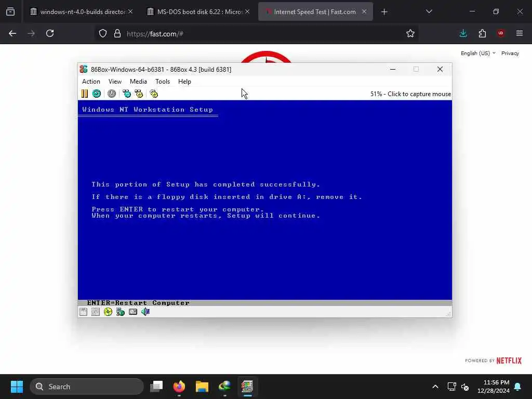Show hidden system tray icons
The image size is (532, 399).
tap(435, 387)
